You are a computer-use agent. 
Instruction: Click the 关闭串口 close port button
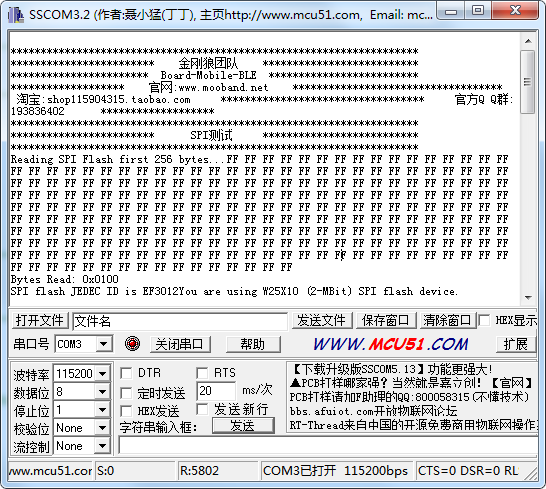point(180,344)
